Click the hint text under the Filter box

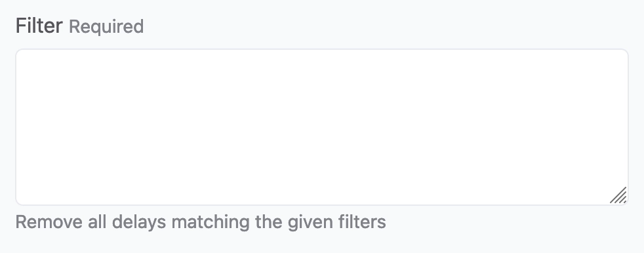(201, 222)
